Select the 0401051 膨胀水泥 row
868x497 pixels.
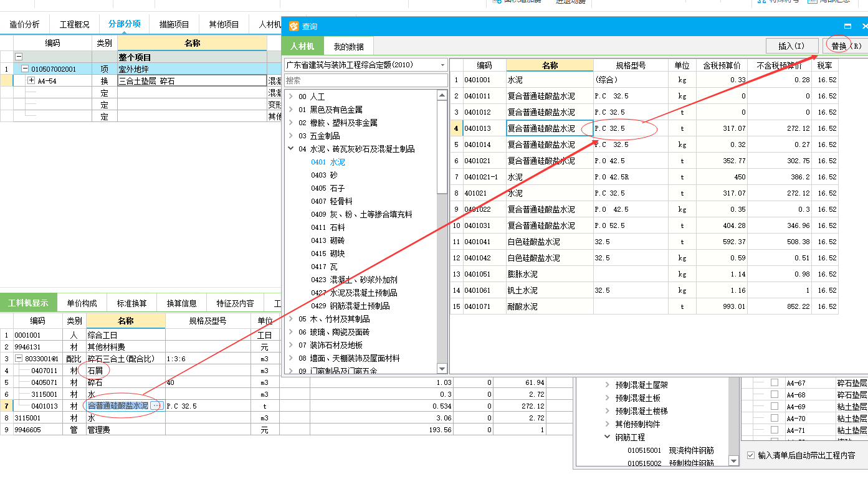(644, 274)
